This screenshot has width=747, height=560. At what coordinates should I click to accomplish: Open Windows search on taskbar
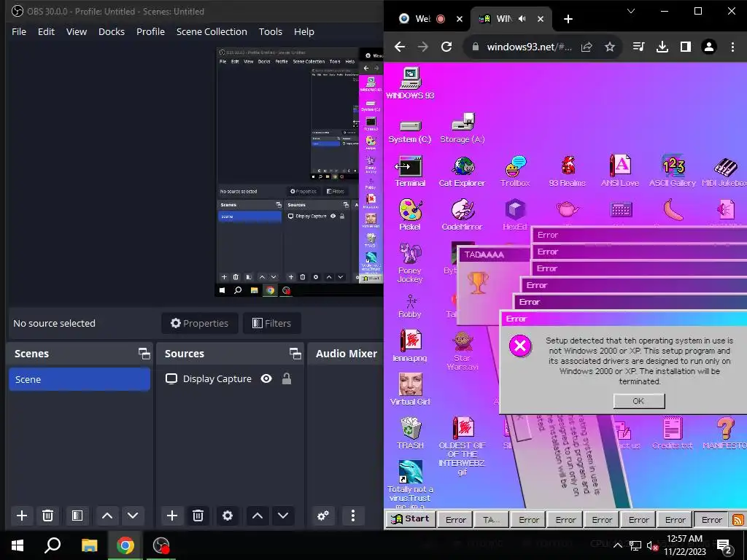[x=53, y=545]
